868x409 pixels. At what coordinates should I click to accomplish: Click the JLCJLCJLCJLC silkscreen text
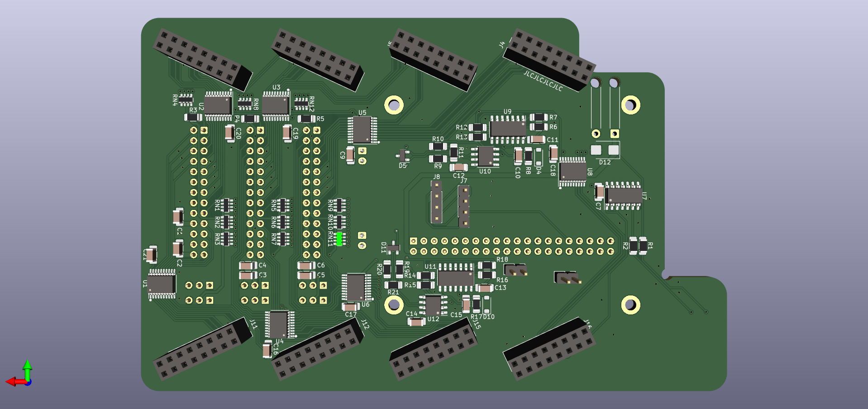543,81
